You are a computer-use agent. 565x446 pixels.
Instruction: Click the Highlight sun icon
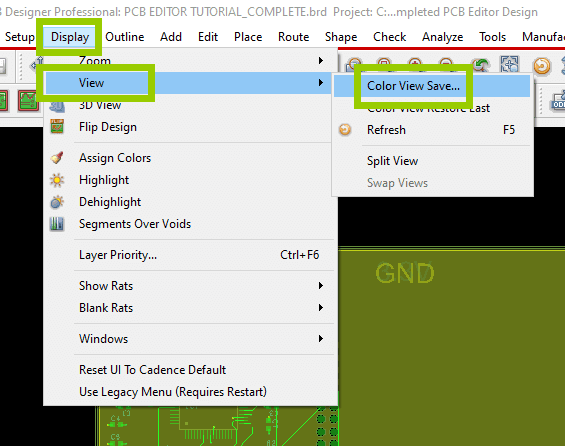pyautogui.click(x=57, y=180)
